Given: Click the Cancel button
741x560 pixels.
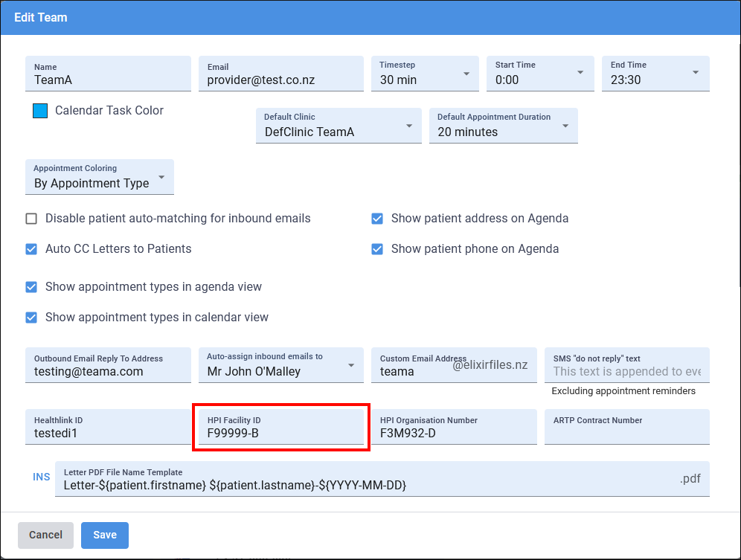Looking at the screenshot, I should pyautogui.click(x=45, y=535).
